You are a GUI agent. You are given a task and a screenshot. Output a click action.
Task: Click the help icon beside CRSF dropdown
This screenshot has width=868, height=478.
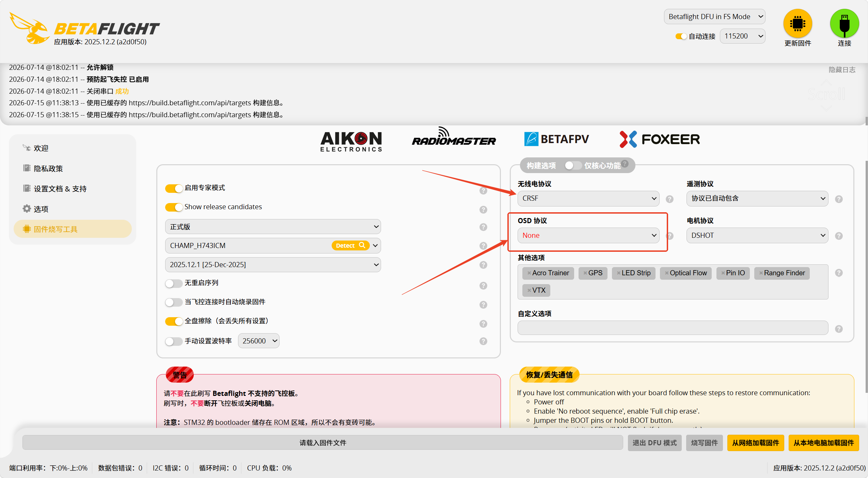669,199
